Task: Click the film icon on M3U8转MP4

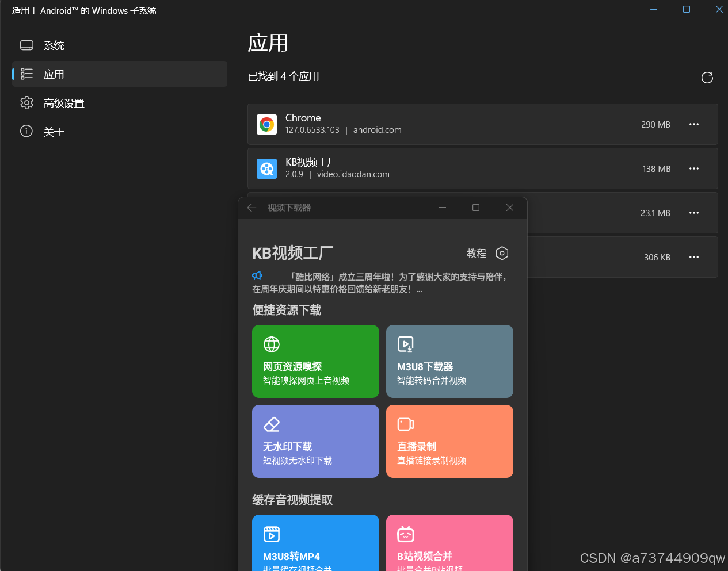Action: click(x=272, y=534)
